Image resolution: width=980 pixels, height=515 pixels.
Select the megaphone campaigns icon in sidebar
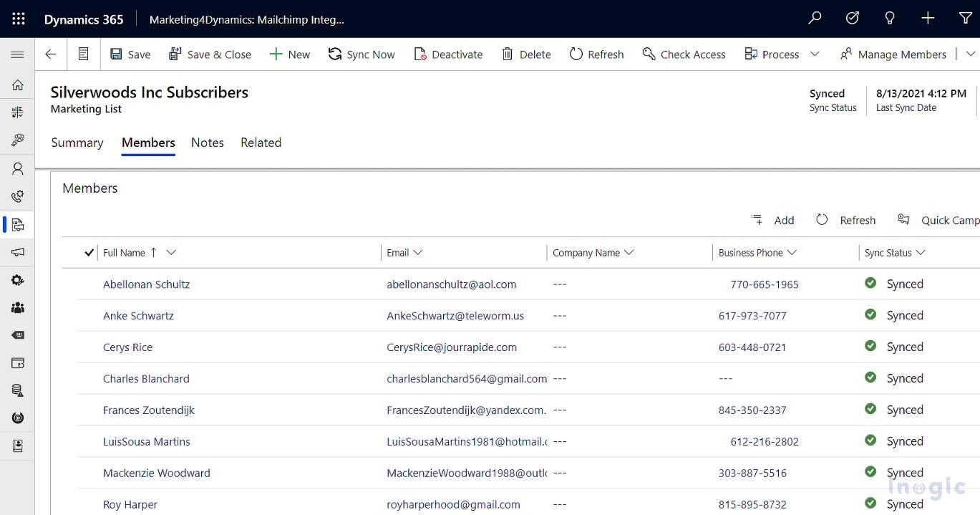(17, 251)
